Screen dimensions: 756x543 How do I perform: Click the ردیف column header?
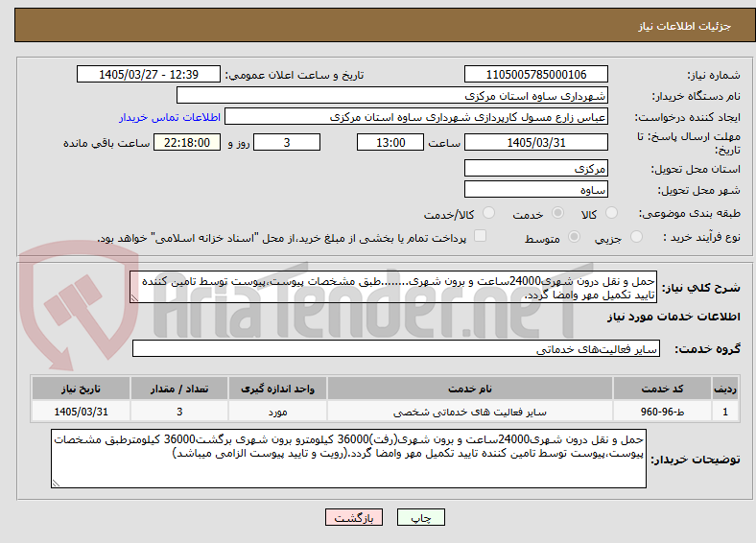(725, 389)
